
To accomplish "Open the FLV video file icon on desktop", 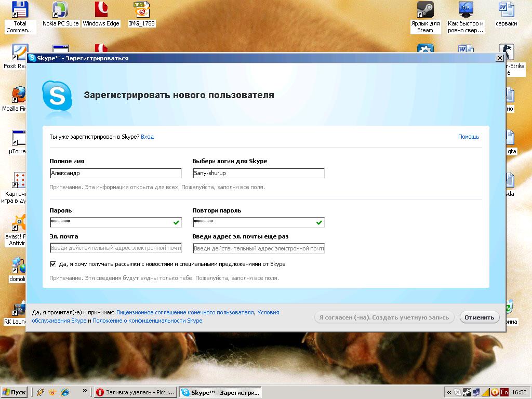I will [x=465, y=17].
